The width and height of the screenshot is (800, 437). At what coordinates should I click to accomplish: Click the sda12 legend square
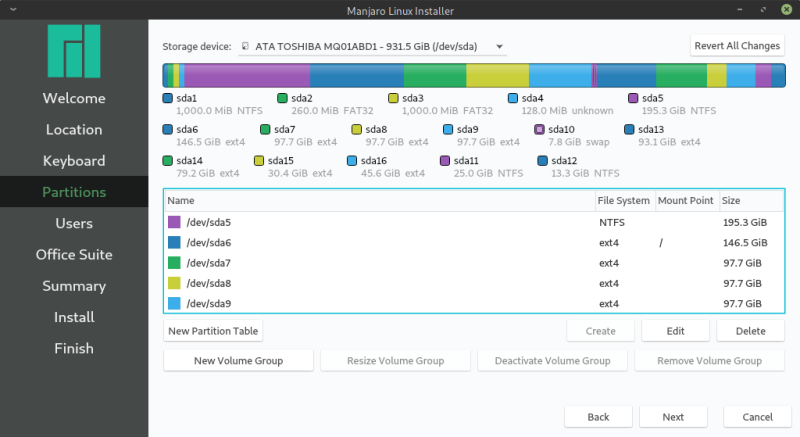click(x=542, y=161)
